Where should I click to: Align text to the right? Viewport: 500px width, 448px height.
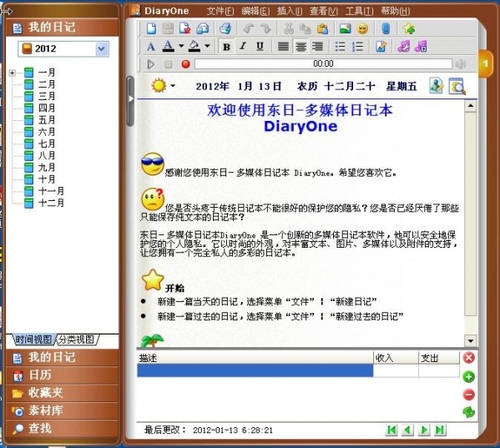(x=317, y=46)
